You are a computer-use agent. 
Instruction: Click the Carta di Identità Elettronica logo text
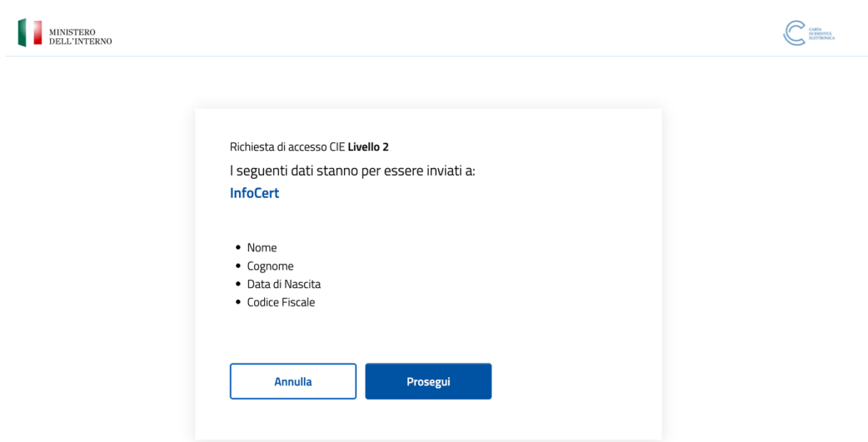pos(822,34)
